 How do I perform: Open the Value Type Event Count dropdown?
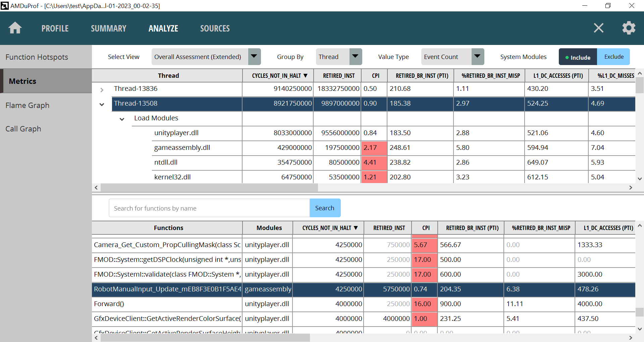click(452, 57)
